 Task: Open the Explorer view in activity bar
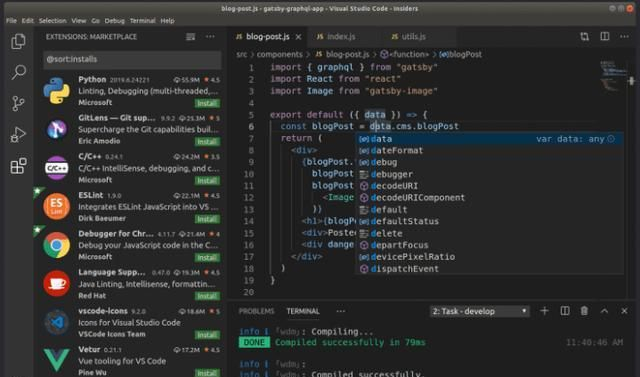(18, 41)
